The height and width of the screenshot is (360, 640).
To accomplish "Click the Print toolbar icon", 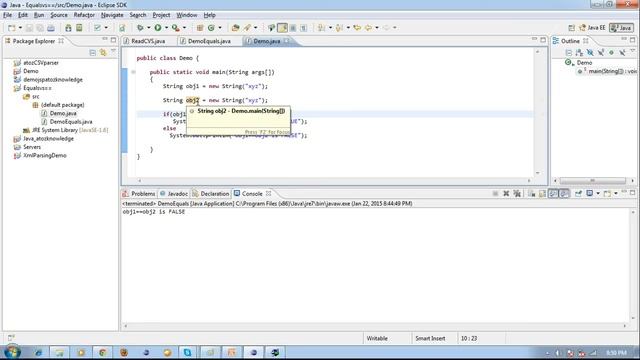I will [51, 28].
